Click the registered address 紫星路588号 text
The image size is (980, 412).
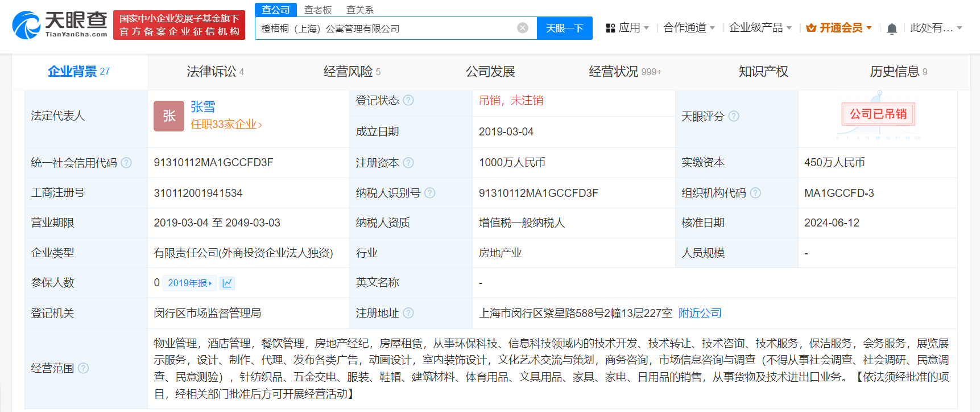point(576,313)
